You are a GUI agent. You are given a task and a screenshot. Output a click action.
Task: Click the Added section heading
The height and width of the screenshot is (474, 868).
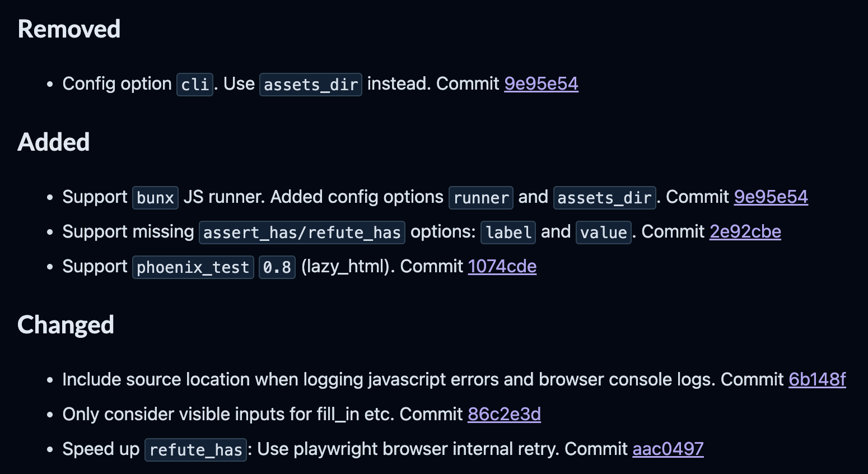click(x=54, y=142)
